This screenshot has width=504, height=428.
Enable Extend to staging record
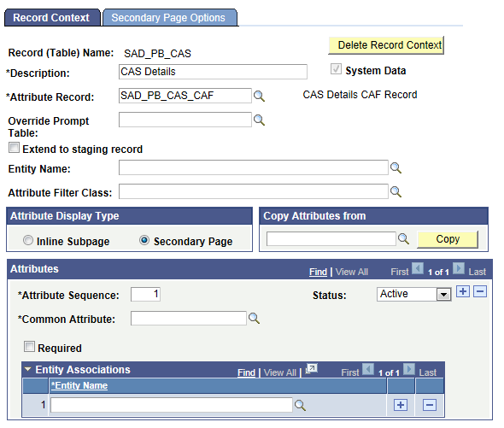click(x=14, y=148)
